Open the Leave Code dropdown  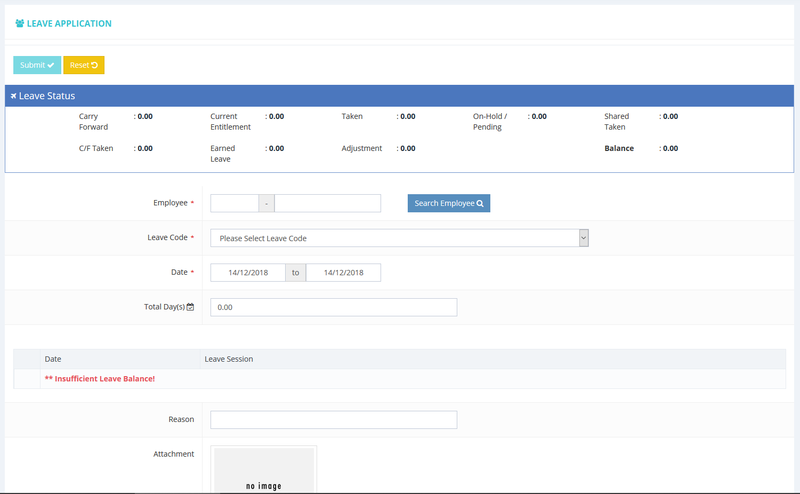pyautogui.click(x=398, y=238)
